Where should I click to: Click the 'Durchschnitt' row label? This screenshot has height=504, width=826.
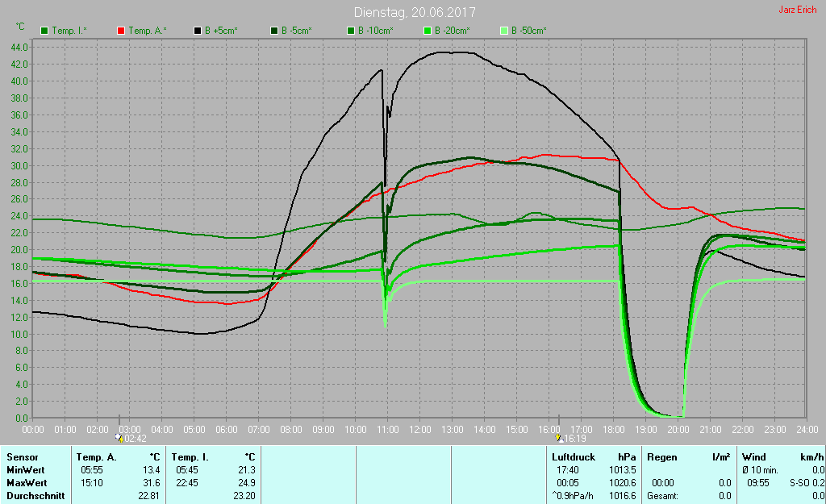(35, 496)
